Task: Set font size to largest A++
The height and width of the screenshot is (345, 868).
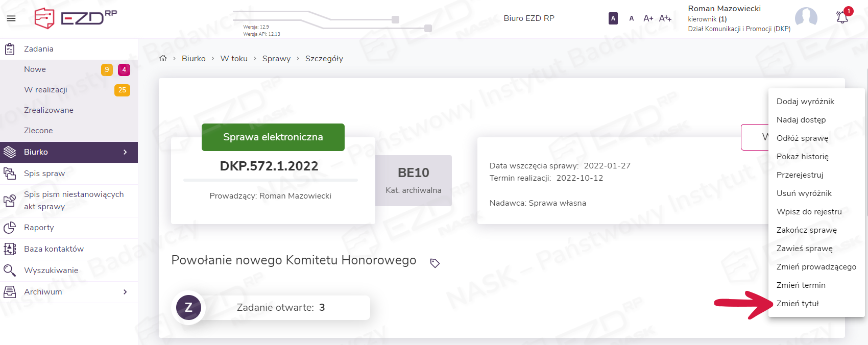Action: (665, 18)
